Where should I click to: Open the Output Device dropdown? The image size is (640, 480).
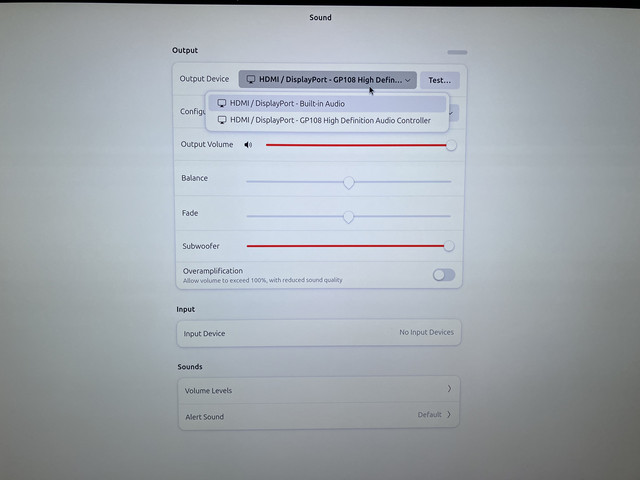[327, 80]
